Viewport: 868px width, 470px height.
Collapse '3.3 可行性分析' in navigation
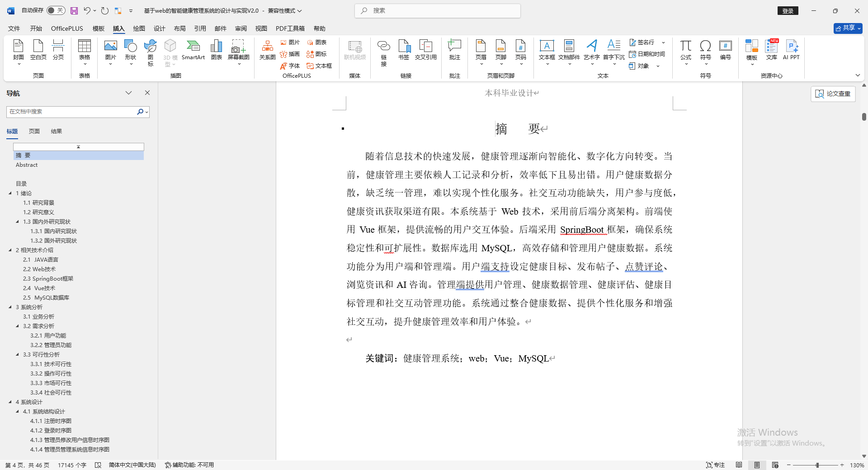17,354
